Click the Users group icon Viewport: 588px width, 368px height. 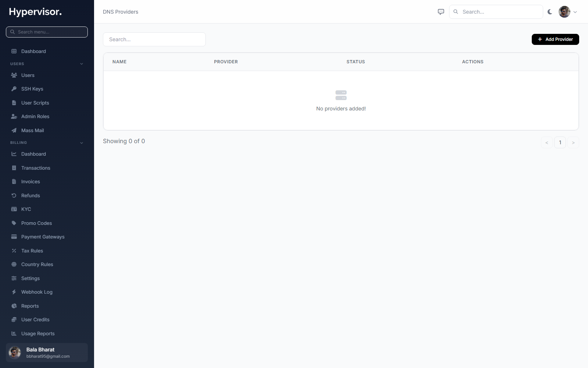pos(14,75)
